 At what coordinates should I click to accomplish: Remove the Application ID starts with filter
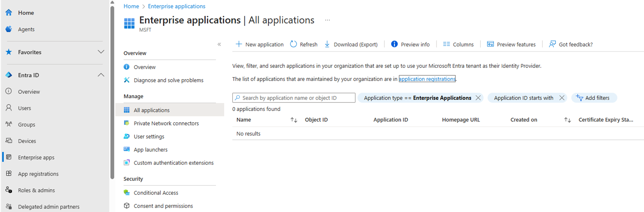562,98
